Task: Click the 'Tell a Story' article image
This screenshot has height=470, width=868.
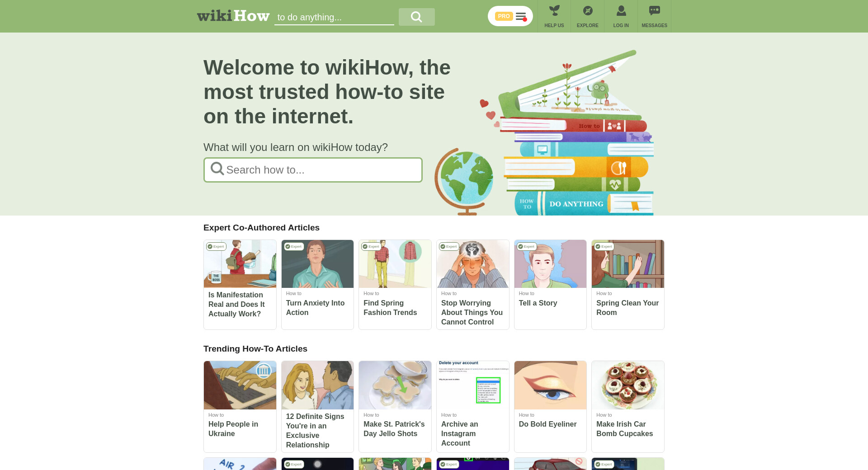Action: [x=550, y=264]
